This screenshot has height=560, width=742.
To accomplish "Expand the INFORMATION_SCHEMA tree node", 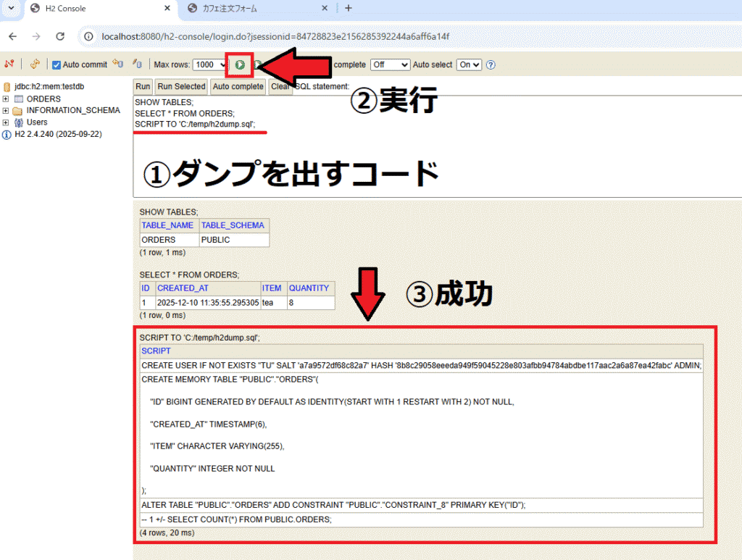I will point(7,111).
